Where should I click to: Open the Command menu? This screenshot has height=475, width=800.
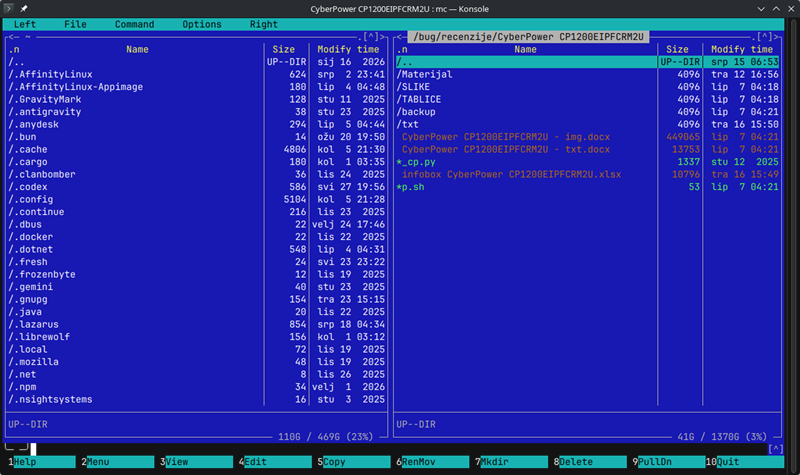click(134, 24)
